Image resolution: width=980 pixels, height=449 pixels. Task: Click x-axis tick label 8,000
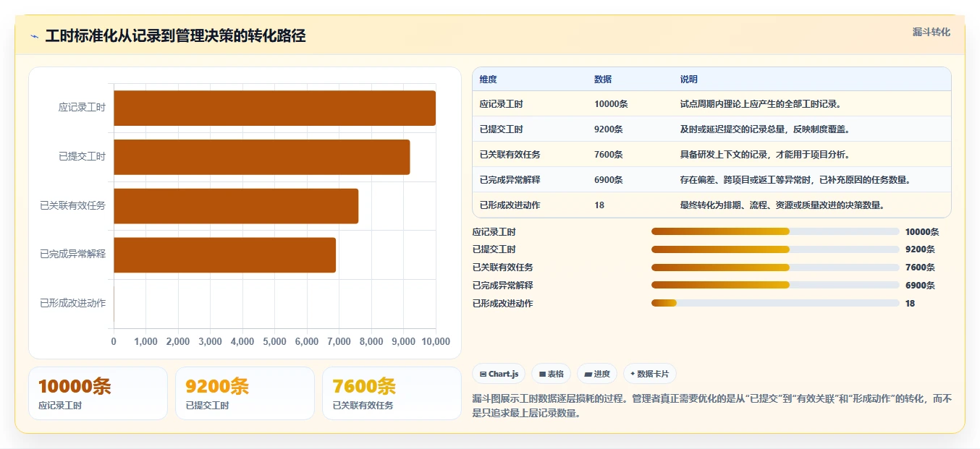tap(371, 342)
